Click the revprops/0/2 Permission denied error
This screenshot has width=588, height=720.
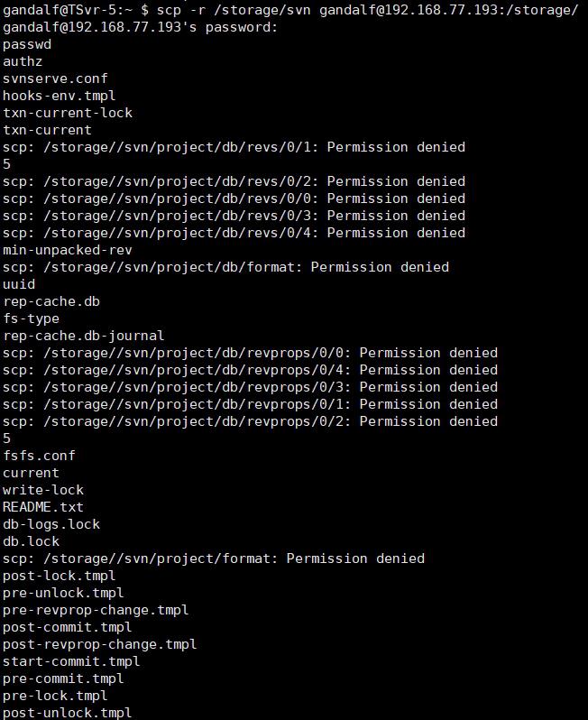point(250,421)
